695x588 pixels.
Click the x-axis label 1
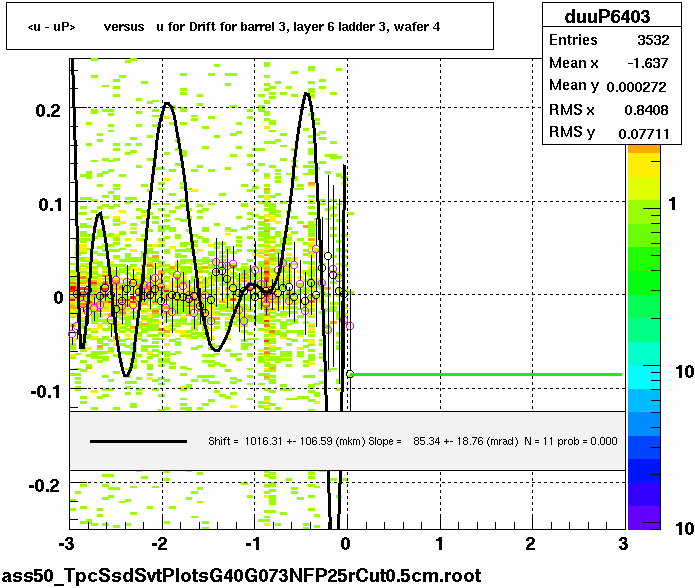439,544
